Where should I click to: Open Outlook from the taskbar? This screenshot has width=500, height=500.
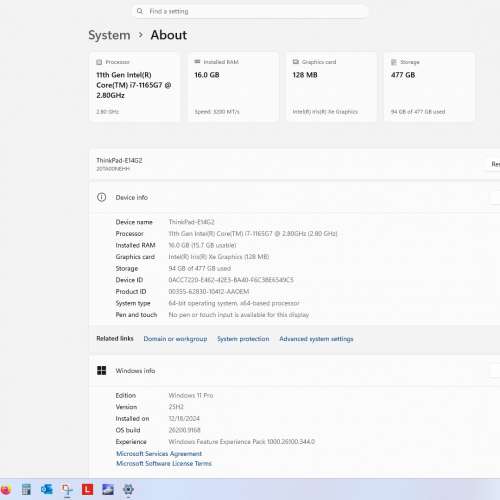[47, 489]
